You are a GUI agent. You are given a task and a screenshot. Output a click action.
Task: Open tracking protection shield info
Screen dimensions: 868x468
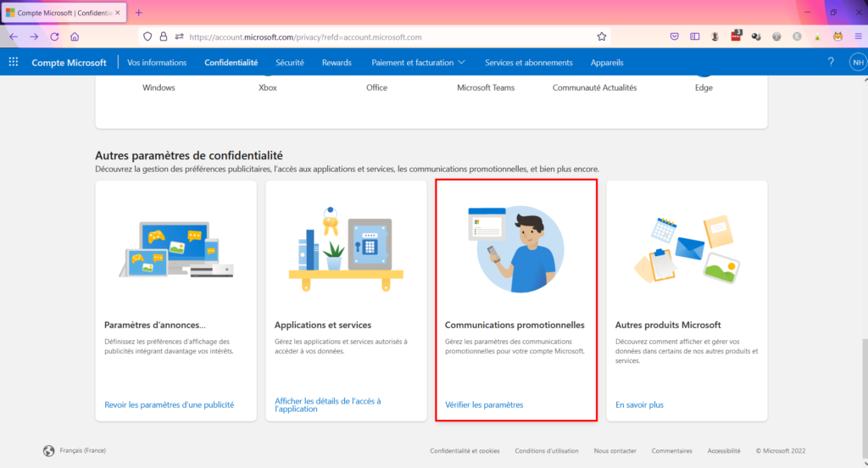click(147, 36)
